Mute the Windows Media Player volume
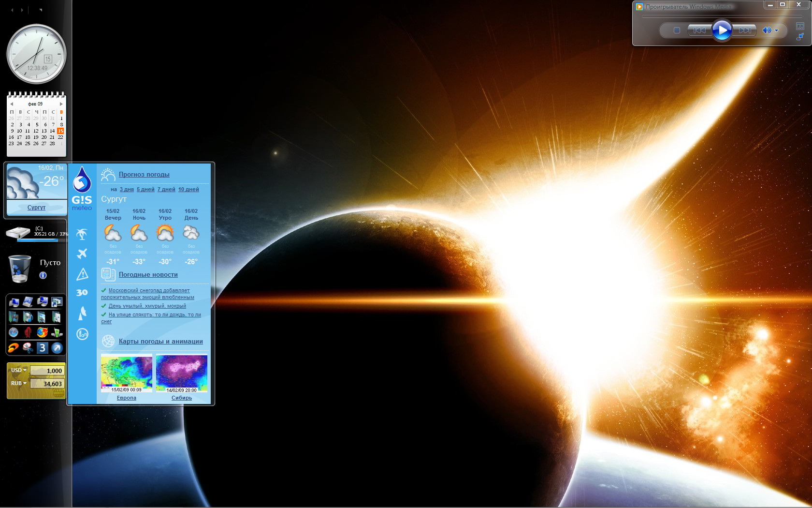This screenshot has width=812, height=508. coord(767,30)
